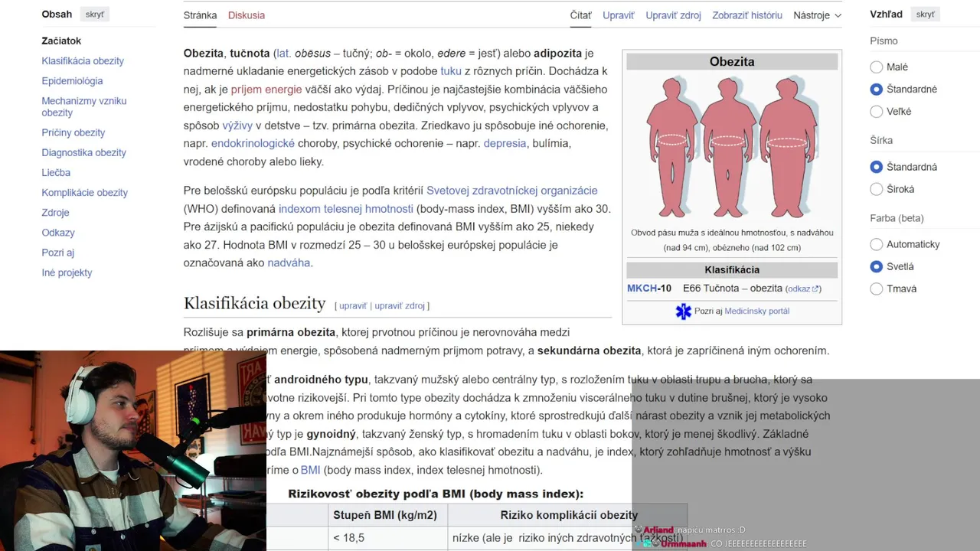The image size is (980, 551).
Task: Select Štandardné font size option
Action: (x=877, y=90)
